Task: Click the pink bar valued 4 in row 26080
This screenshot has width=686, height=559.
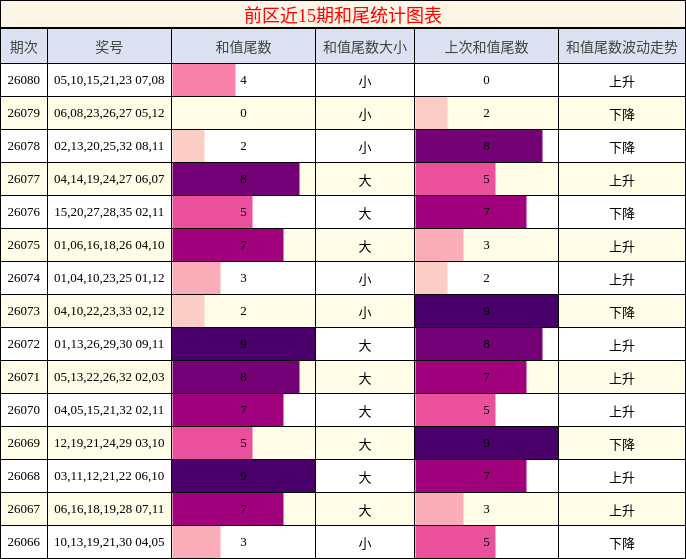Action: (x=204, y=80)
